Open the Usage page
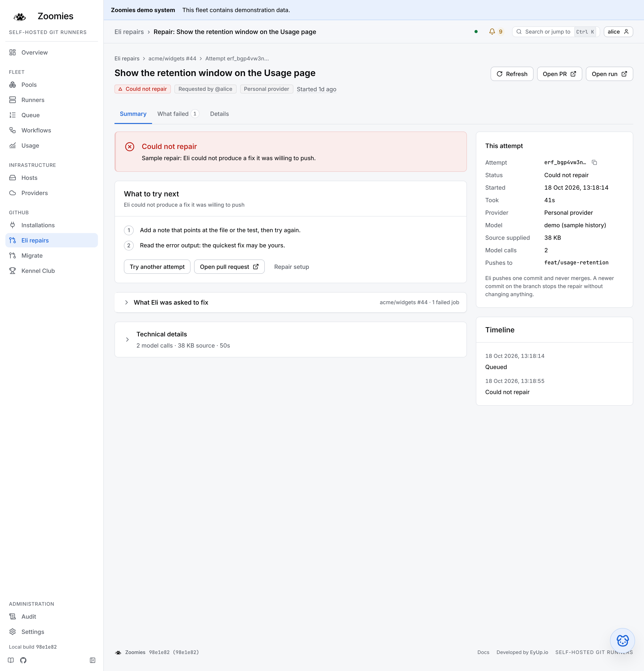 click(x=52, y=146)
